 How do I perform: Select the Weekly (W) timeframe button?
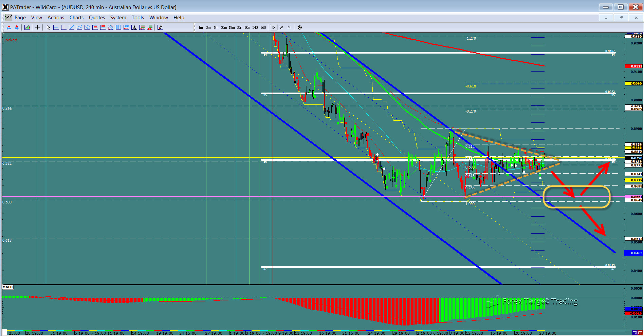point(281,27)
